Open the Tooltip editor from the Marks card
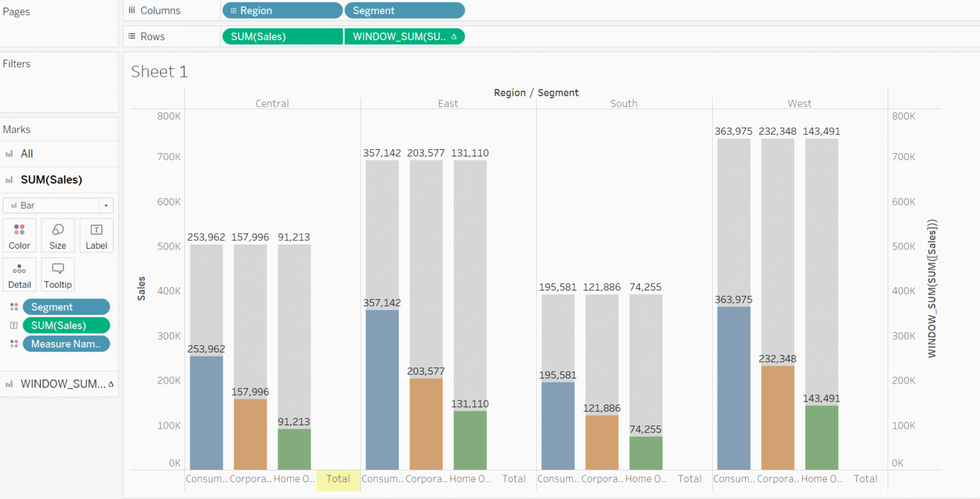 click(57, 274)
